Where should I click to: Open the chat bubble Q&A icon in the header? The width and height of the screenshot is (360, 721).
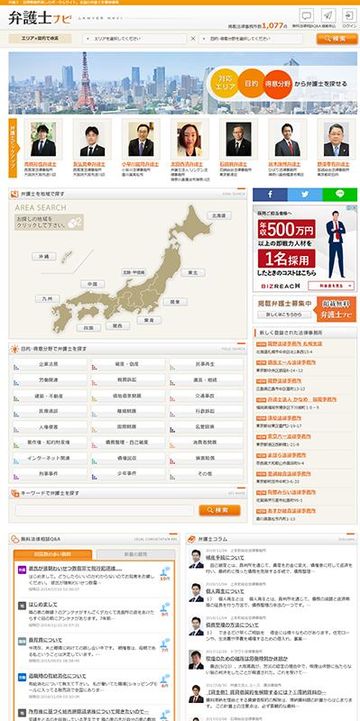[306, 16]
